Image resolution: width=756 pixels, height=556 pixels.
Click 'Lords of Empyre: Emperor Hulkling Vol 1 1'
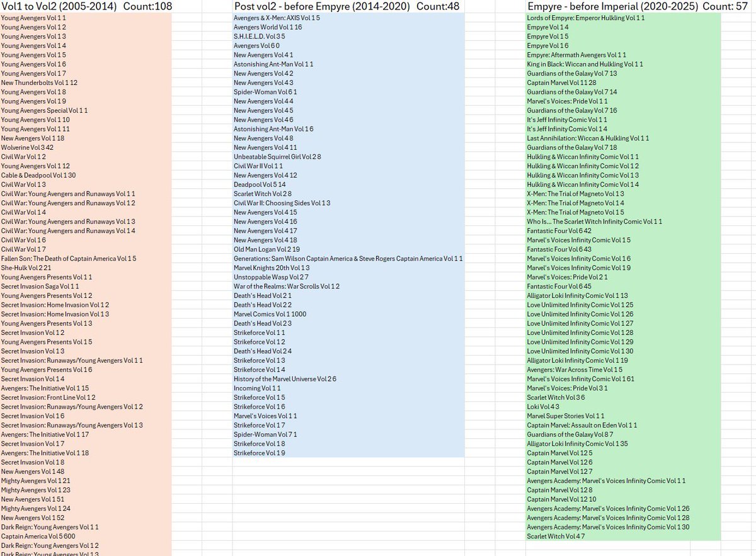pos(624,18)
